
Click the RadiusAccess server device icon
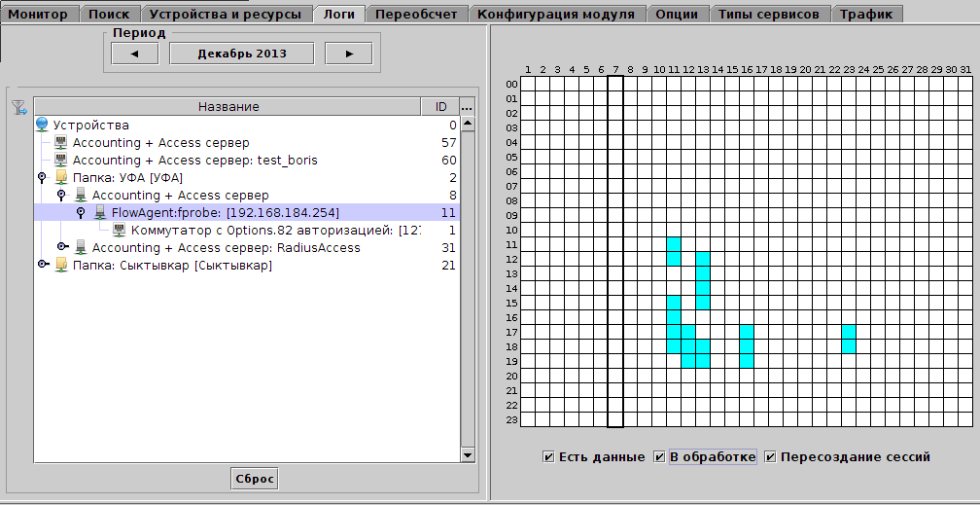point(81,247)
